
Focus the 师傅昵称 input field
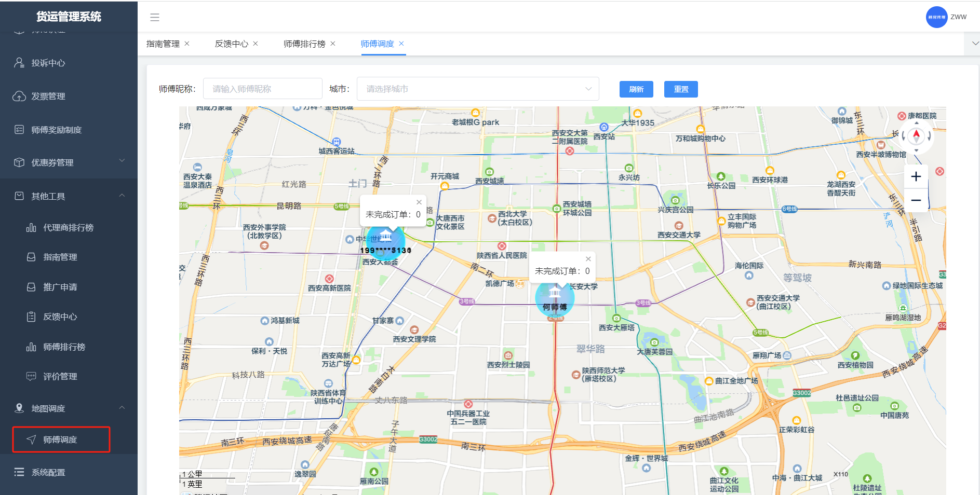click(x=262, y=89)
